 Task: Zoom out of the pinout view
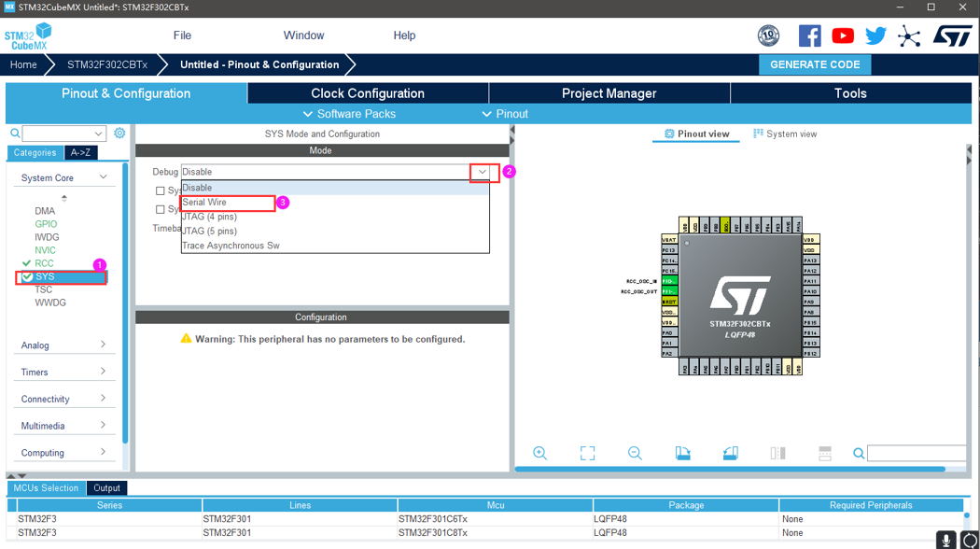(635, 454)
